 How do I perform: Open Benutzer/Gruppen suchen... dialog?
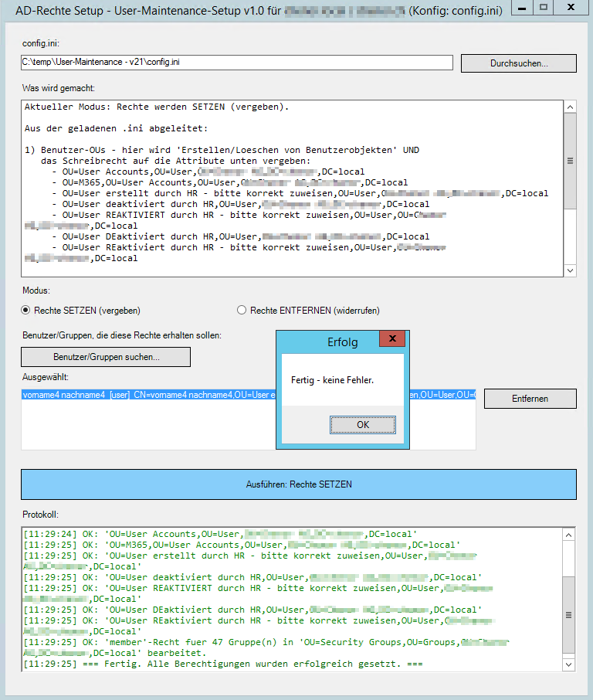[106, 357]
